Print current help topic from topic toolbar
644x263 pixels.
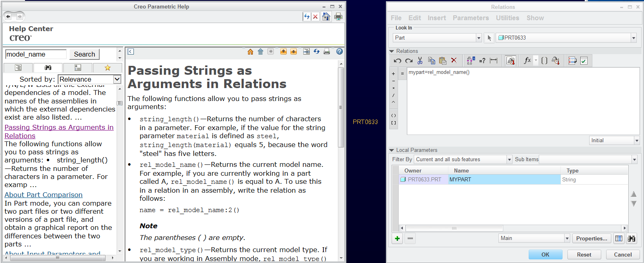point(327,52)
